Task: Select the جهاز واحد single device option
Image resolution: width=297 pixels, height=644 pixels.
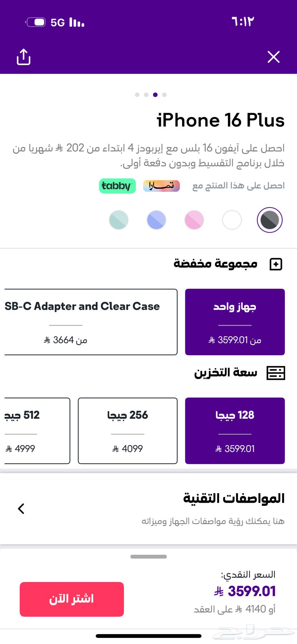Action: point(234,321)
